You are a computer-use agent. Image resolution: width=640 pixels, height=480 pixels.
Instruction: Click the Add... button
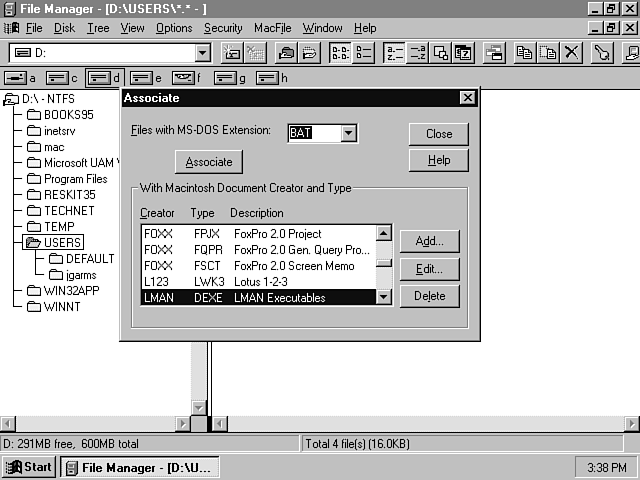tap(429, 241)
